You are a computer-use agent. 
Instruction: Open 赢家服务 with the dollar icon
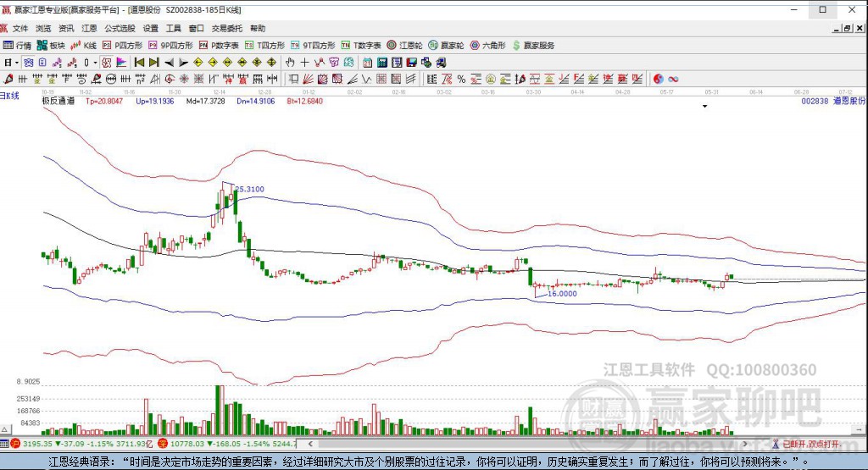coord(533,46)
